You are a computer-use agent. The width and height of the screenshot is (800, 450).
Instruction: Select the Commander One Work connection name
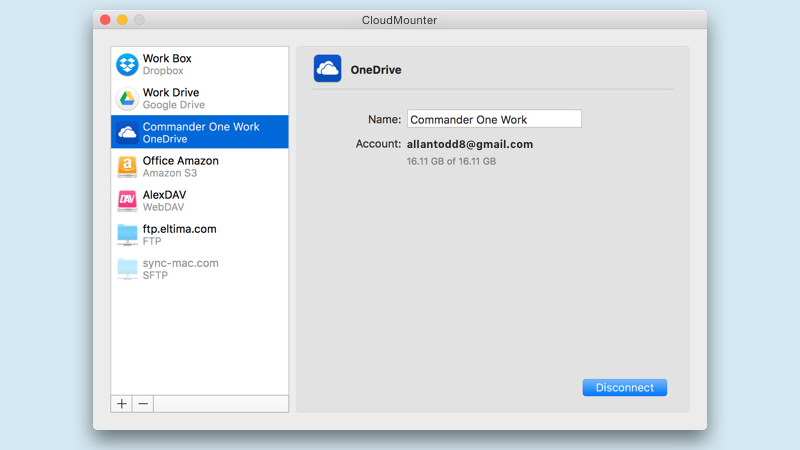point(201,127)
